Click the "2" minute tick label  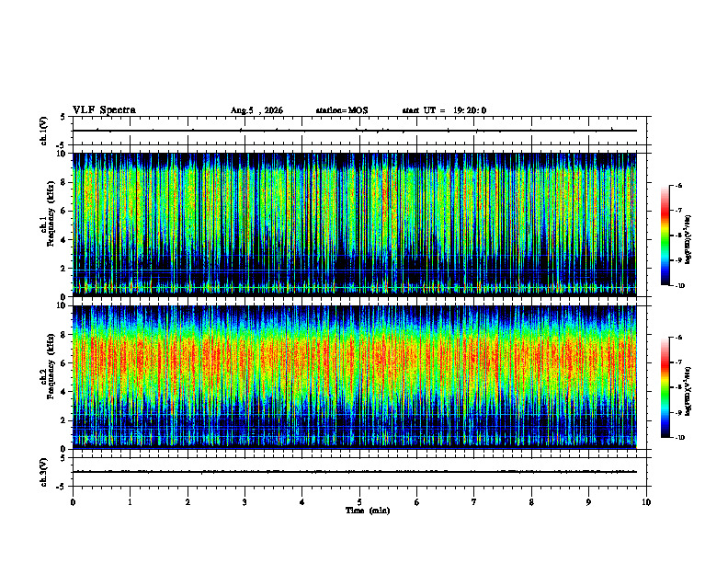[188, 502]
